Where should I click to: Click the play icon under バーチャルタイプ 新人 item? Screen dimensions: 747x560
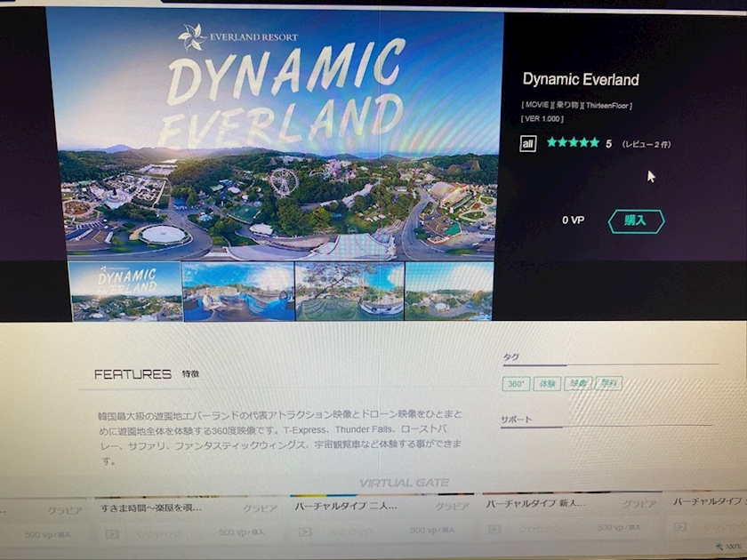[x=494, y=529]
